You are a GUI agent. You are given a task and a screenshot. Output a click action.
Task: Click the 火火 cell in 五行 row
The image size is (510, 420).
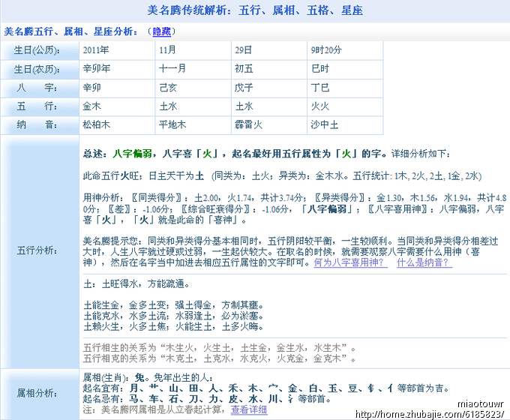(x=345, y=106)
